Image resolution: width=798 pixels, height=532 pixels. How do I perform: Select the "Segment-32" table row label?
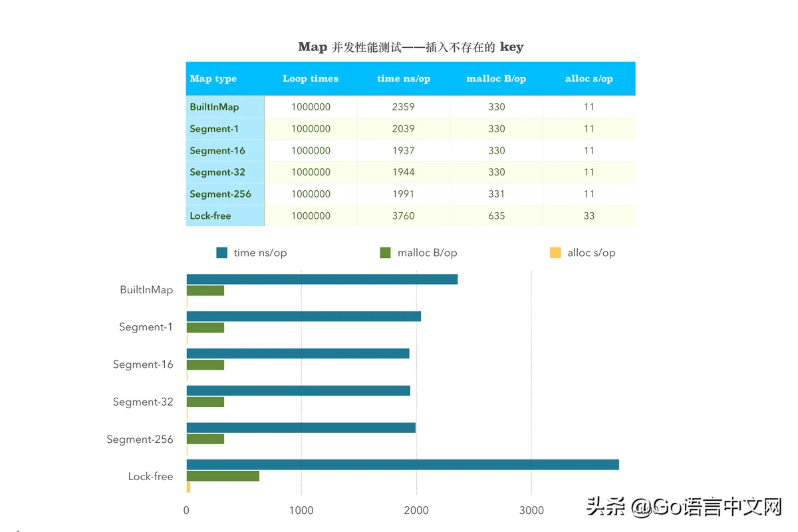tap(217, 172)
